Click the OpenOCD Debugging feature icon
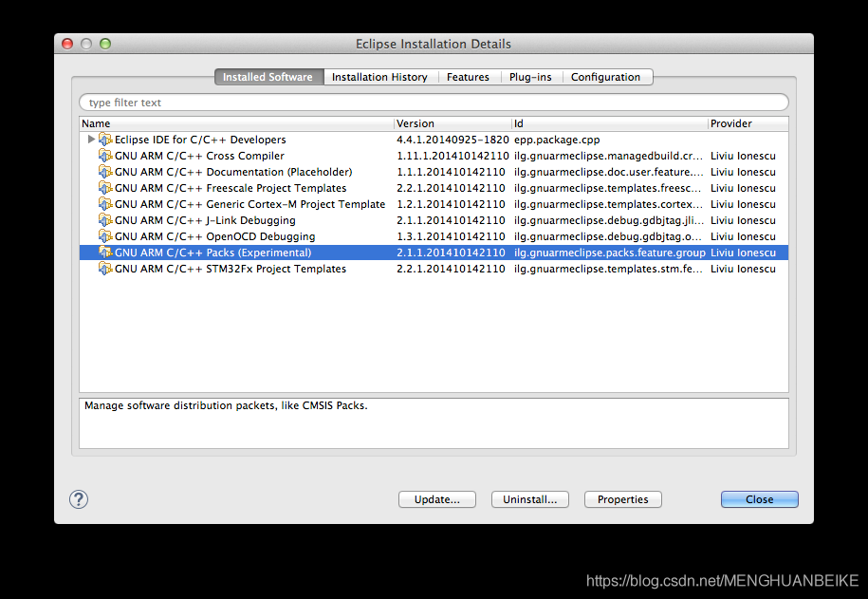Screen dimensions: 868x599 point(105,236)
